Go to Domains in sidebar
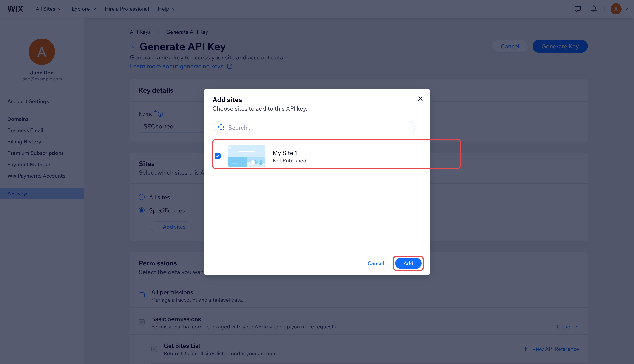This screenshot has width=634, height=364. 18,119
